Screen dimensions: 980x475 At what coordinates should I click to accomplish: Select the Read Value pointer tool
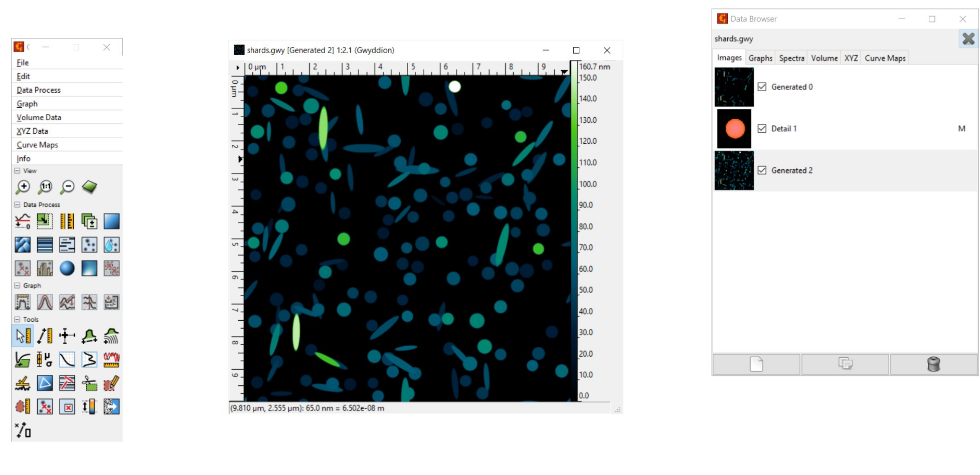pos(23,336)
